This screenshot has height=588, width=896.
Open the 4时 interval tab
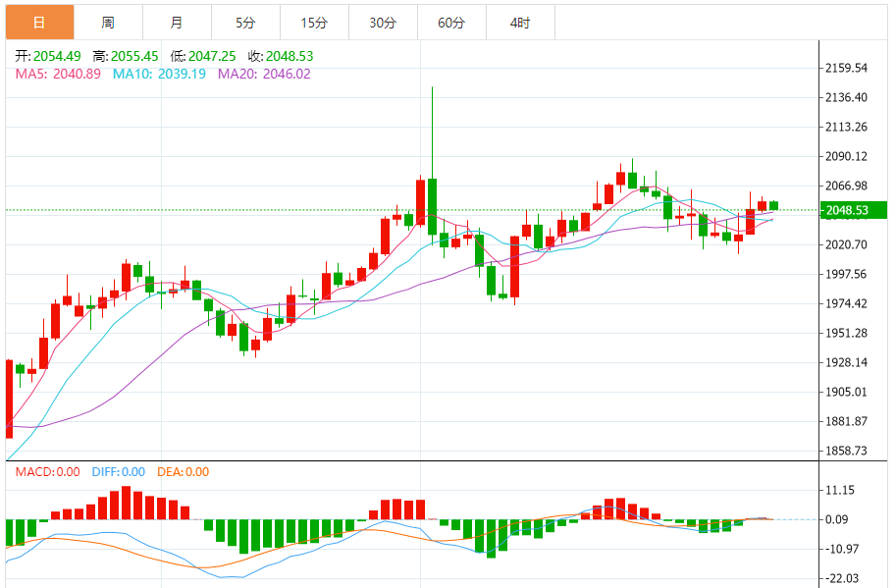click(x=520, y=23)
